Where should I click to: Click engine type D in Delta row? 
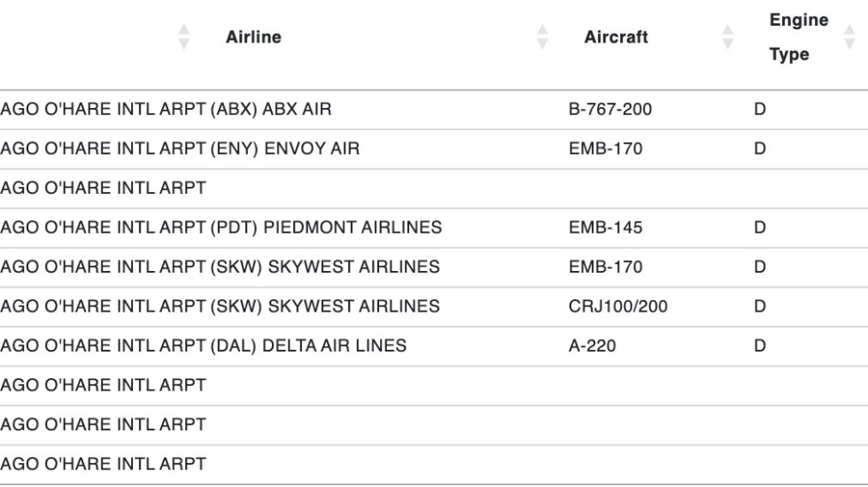point(759,345)
